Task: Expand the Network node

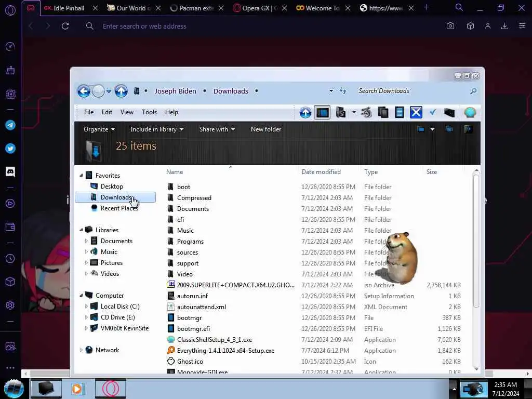Action: pyautogui.click(x=81, y=350)
